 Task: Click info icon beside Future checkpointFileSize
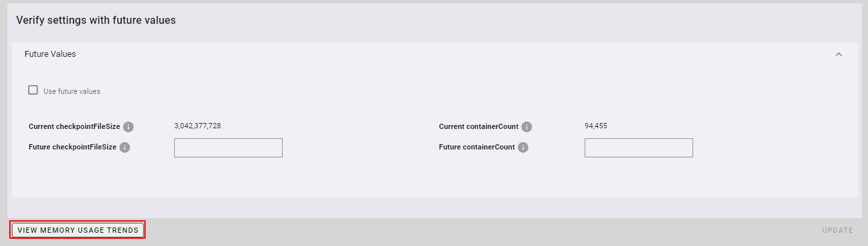[125, 147]
